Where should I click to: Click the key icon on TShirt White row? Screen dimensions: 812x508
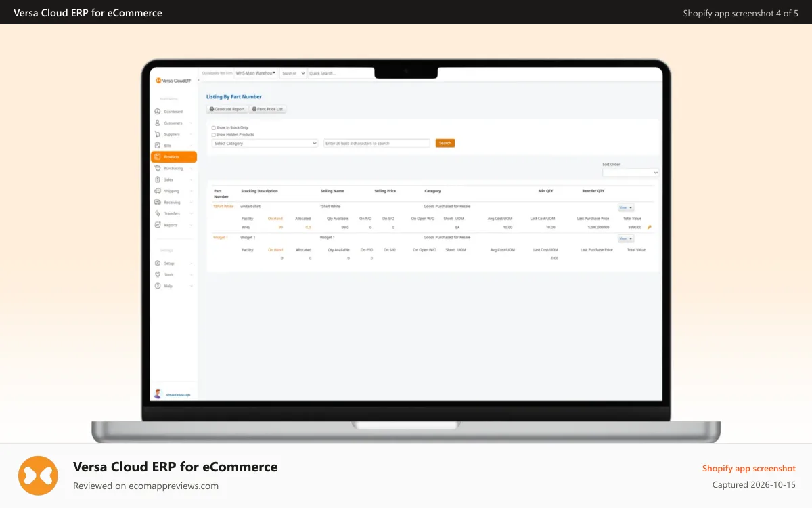(650, 227)
